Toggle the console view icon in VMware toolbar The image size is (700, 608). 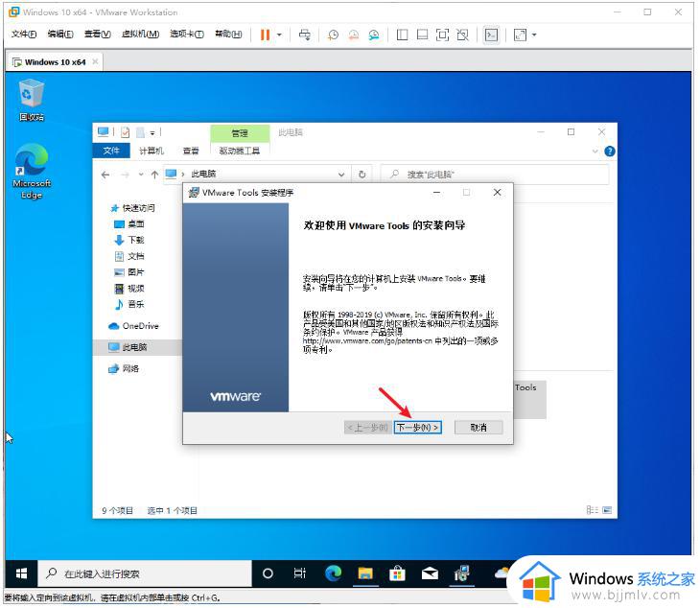[491, 35]
